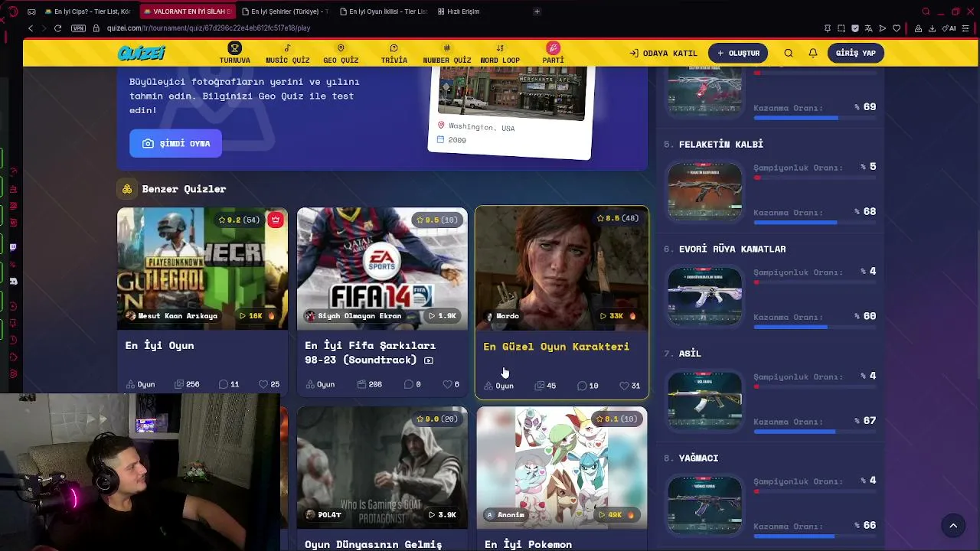Click the Mordo author name
The width and height of the screenshot is (980, 551).
(502, 315)
